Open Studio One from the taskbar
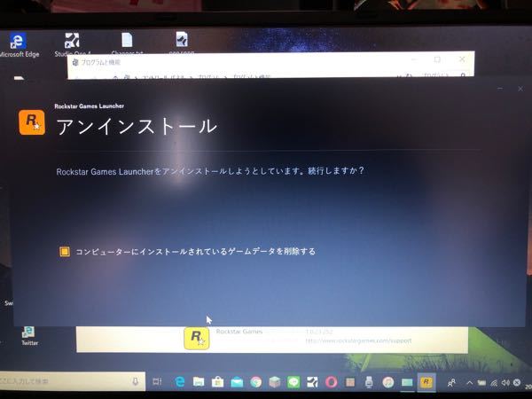This screenshot has height=399, width=532. 312,382
